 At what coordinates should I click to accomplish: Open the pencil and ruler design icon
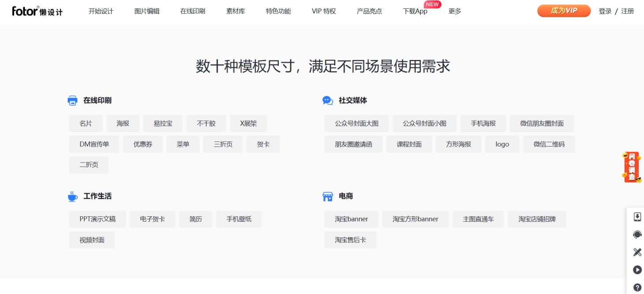tap(637, 252)
